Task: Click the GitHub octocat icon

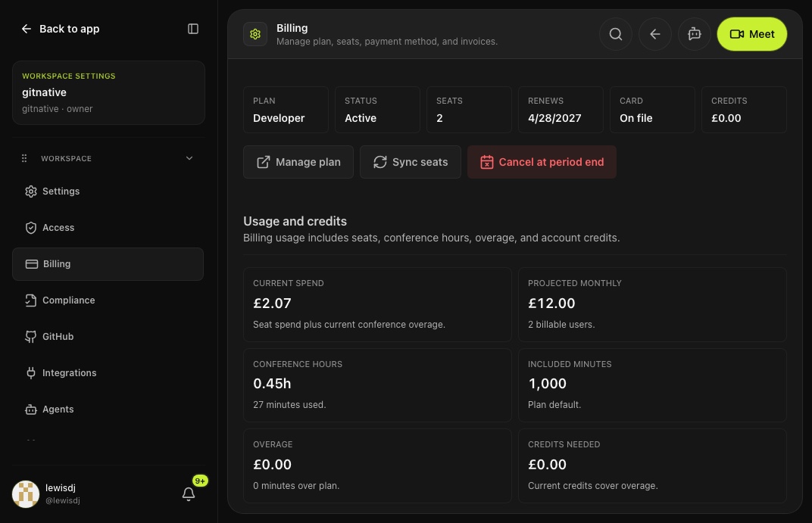Action: click(x=31, y=337)
